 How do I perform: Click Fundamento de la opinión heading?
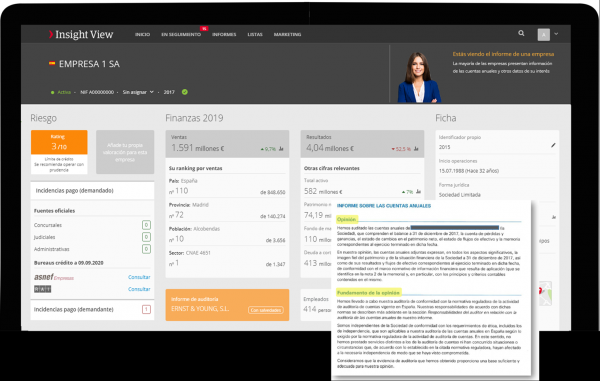point(368,293)
